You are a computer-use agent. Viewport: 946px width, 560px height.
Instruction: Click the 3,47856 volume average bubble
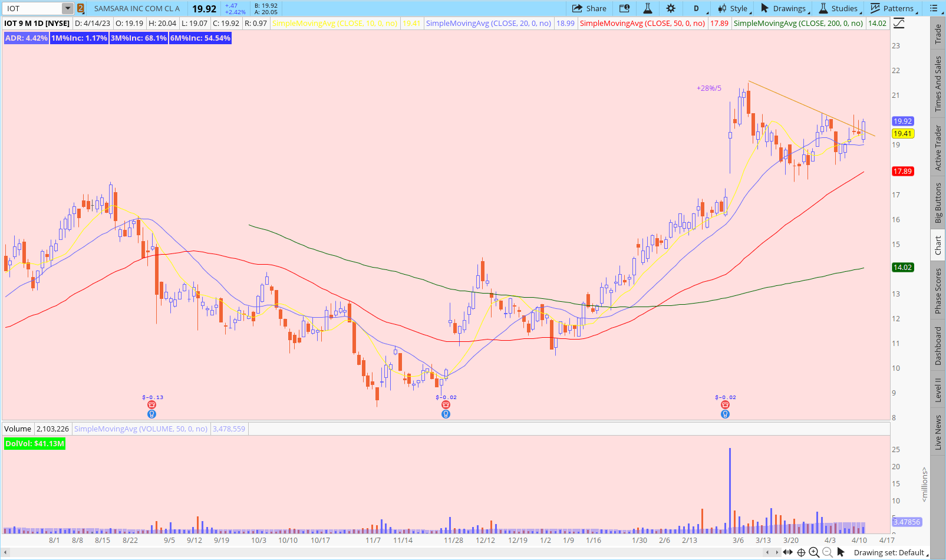click(x=907, y=522)
